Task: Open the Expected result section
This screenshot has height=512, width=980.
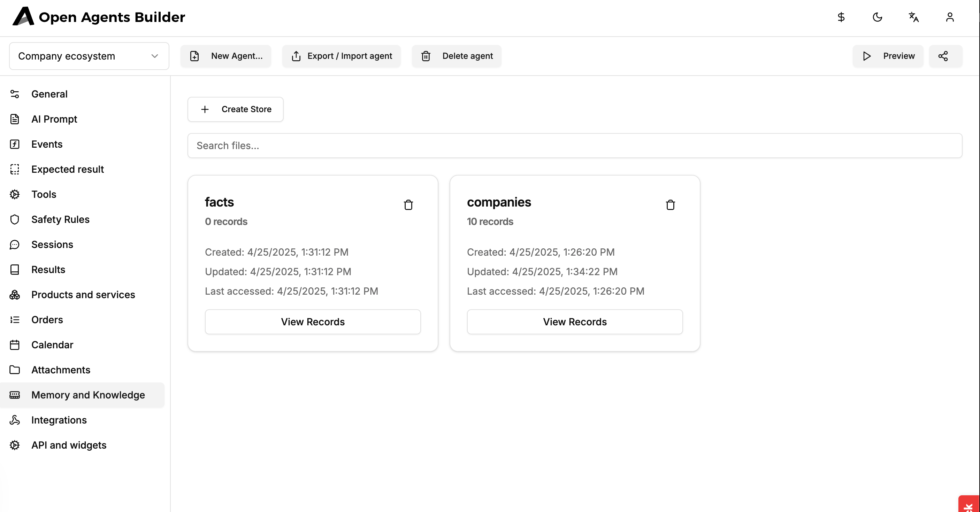Action: [x=82, y=169]
